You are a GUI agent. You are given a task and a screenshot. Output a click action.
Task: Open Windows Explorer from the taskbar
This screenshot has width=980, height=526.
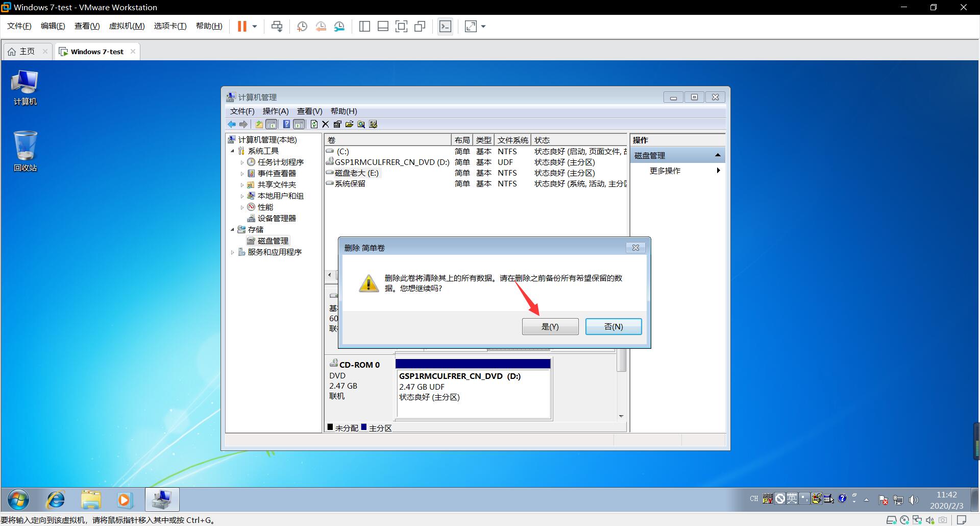click(x=91, y=499)
